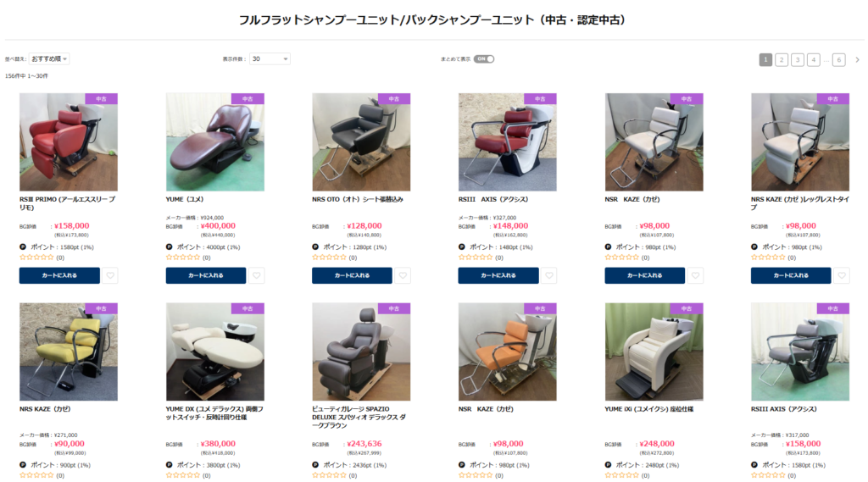Viewport: 868px width, 482px height.
Task: Click heart icon beside RSIII AXIS cart button
Action: pyautogui.click(x=548, y=275)
